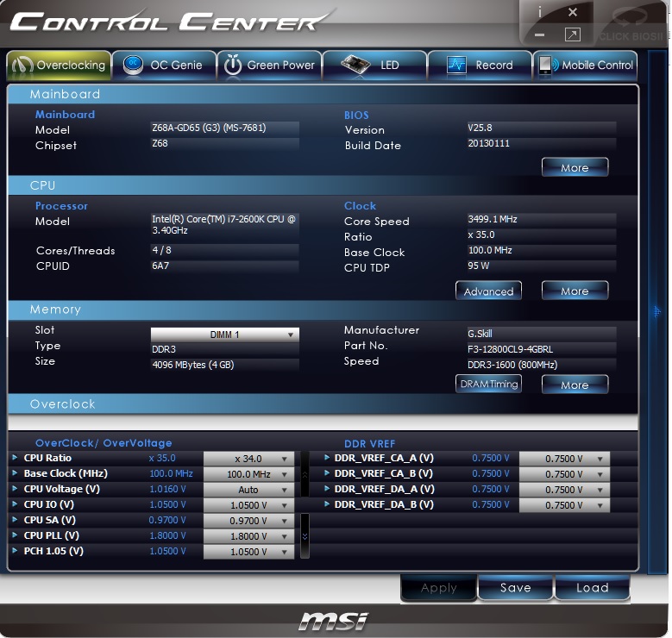Click the Click BIOS II icon
672x638 pixels.
pyautogui.click(x=631, y=25)
